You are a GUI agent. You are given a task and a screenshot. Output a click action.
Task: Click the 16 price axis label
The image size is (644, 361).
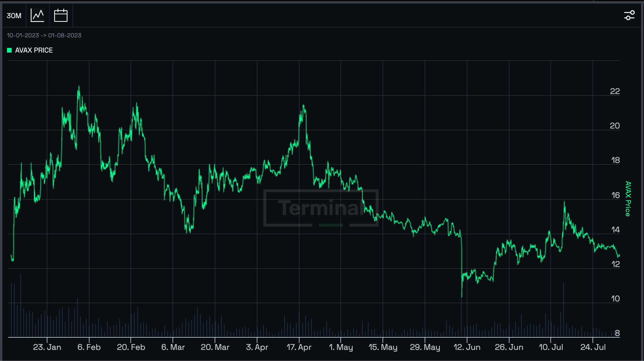tap(615, 195)
